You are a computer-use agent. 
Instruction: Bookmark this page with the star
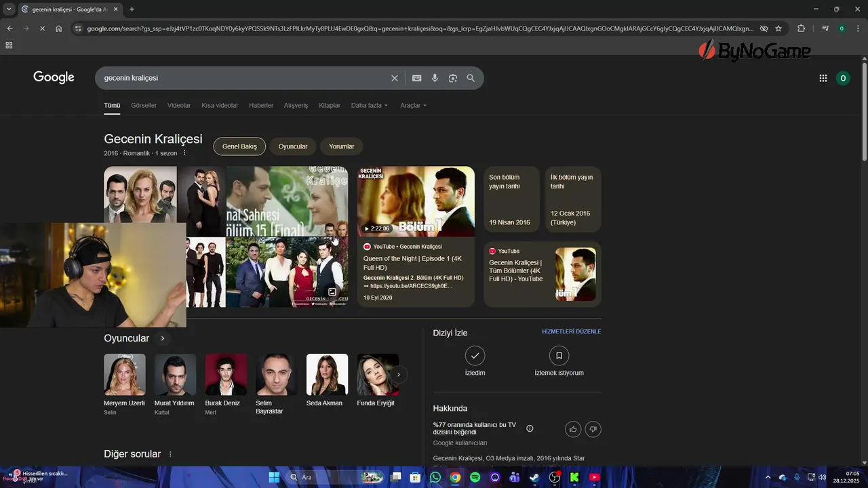tap(778, 28)
